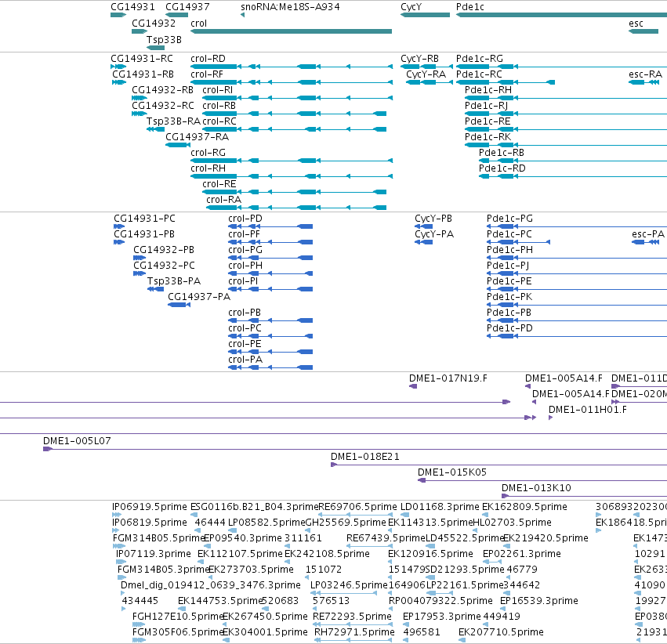The image size is (667, 644).
Task: Click the RH72971.5prime EST label
Action: tap(354, 632)
